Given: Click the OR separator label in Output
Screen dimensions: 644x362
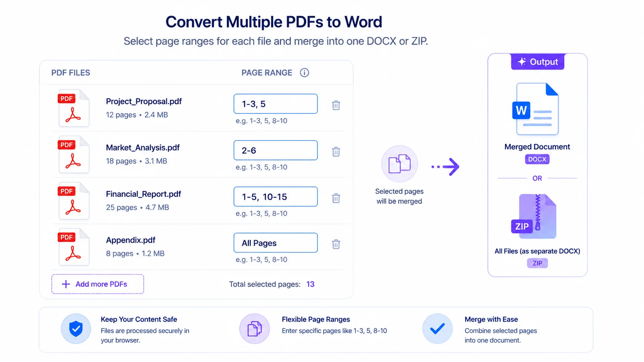Looking at the screenshot, I should click(x=537, y=178).
